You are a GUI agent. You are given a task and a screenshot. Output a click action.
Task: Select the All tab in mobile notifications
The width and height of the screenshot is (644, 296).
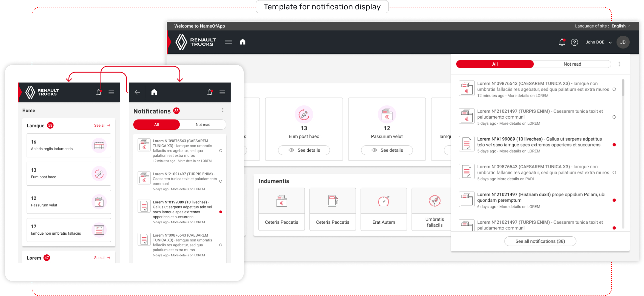[x=156, y=124]
